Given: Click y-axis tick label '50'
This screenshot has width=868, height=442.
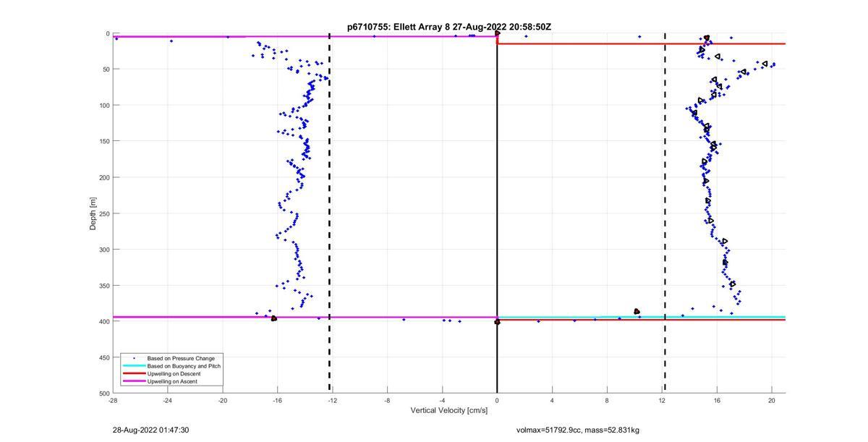Looking at the screenshot, I should click(106, 69).
